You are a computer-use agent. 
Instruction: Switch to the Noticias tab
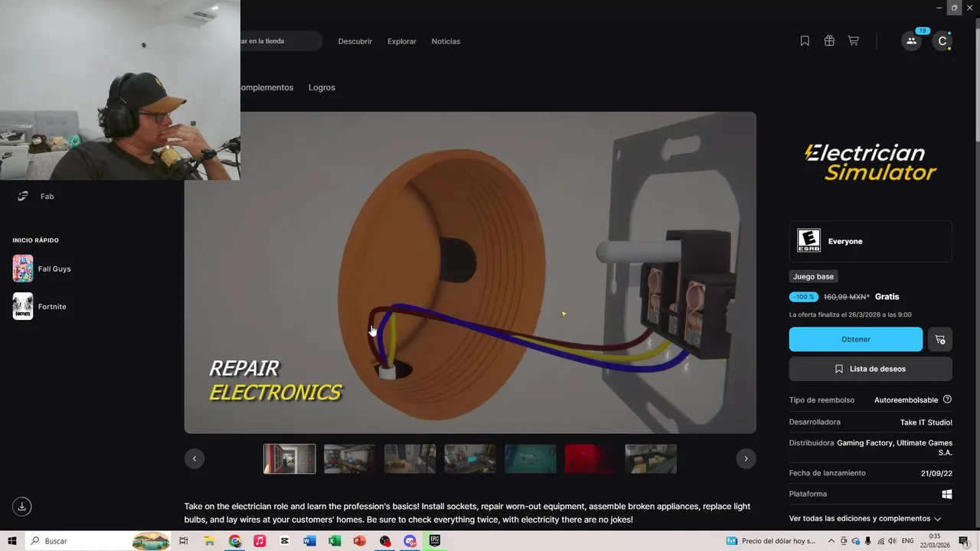[x=446, y=41]
